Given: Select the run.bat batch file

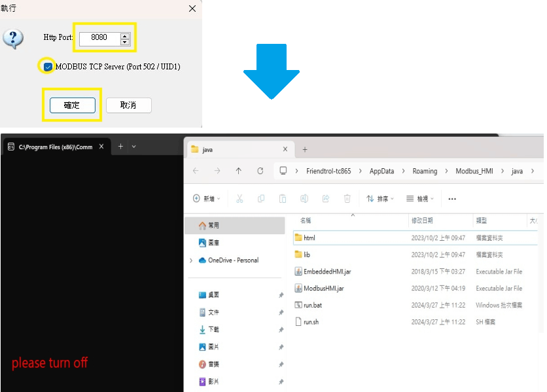Looking at the screenshot, I should click(x=312, y=305).
